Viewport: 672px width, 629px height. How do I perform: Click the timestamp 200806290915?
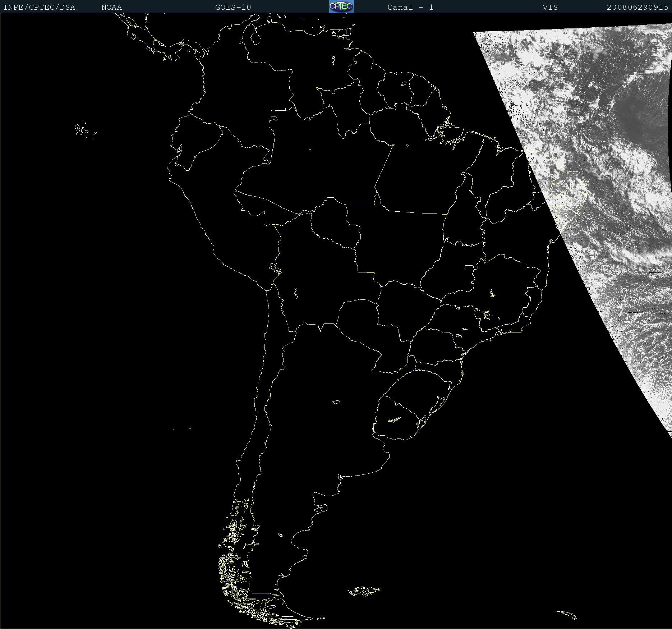pyautogui.click(x=638, y=7)
